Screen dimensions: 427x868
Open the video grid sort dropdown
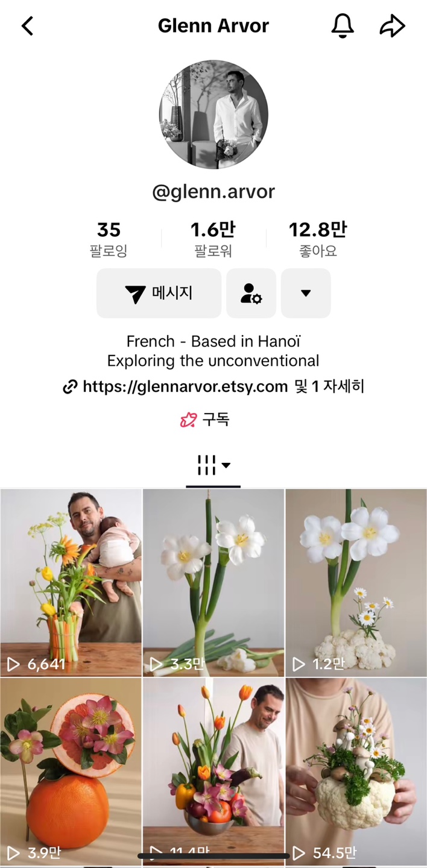[x=213, y=465]
